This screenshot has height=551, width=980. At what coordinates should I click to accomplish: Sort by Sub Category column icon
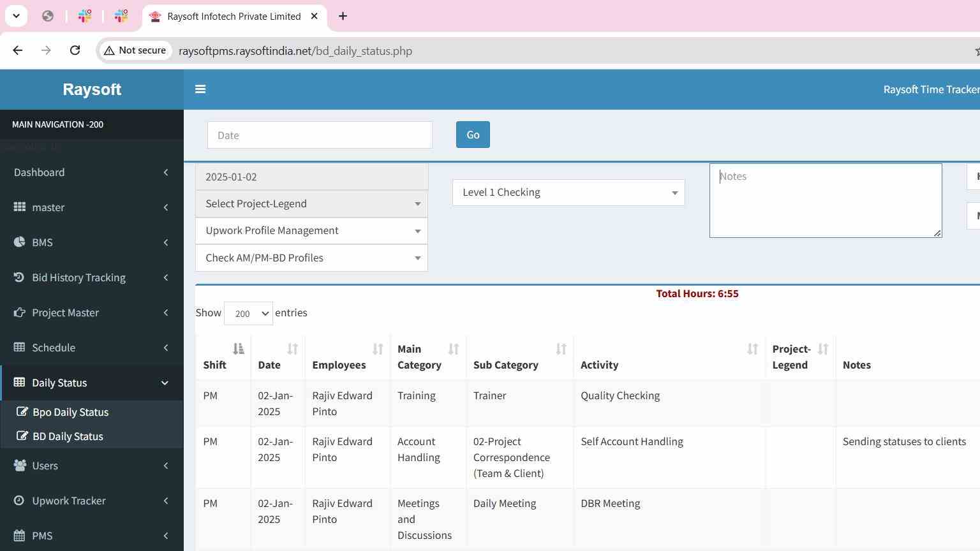(x=561, y=349)
